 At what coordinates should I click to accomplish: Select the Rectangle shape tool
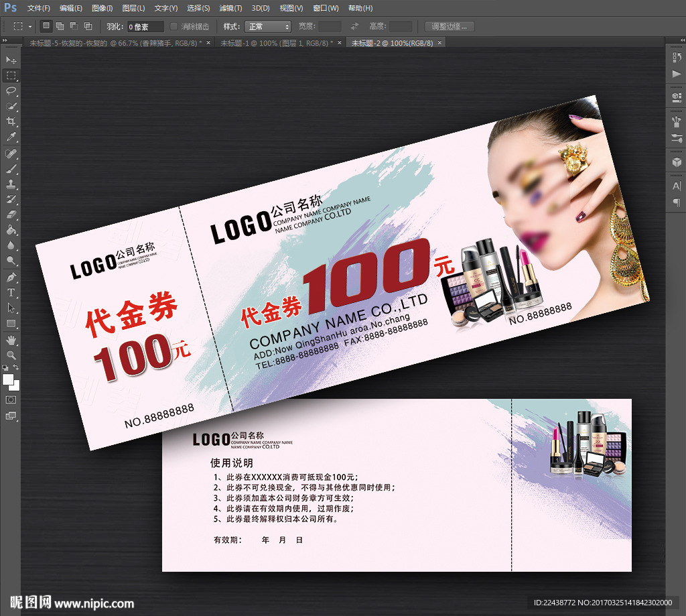[11, 324]
